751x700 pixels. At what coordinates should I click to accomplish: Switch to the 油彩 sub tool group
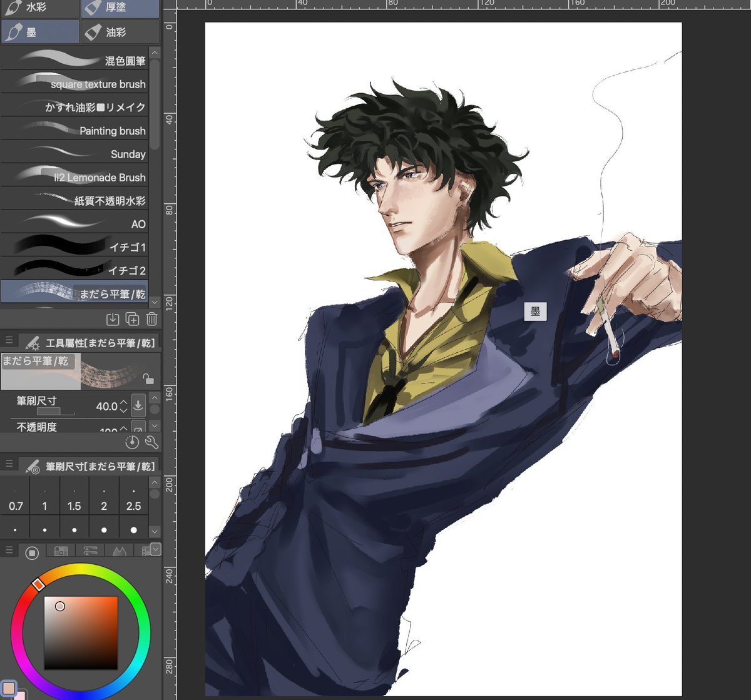(120, 31)
